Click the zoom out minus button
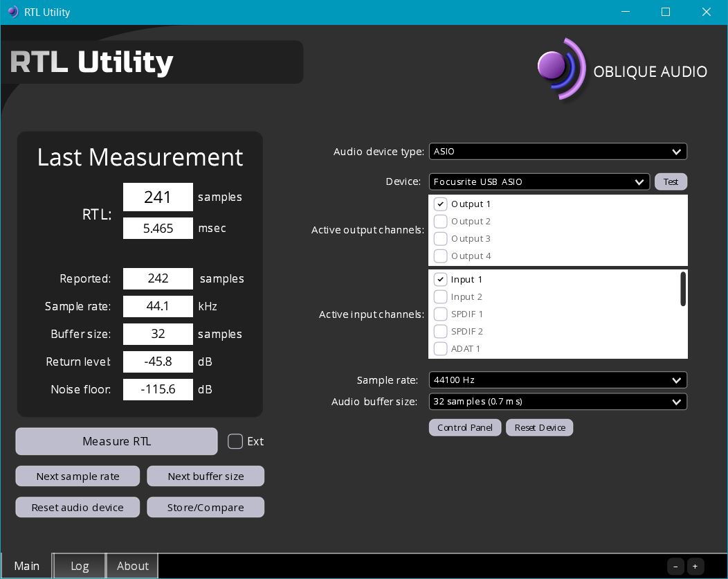Viewport: 728px width, 579px height. click(675, 566)
